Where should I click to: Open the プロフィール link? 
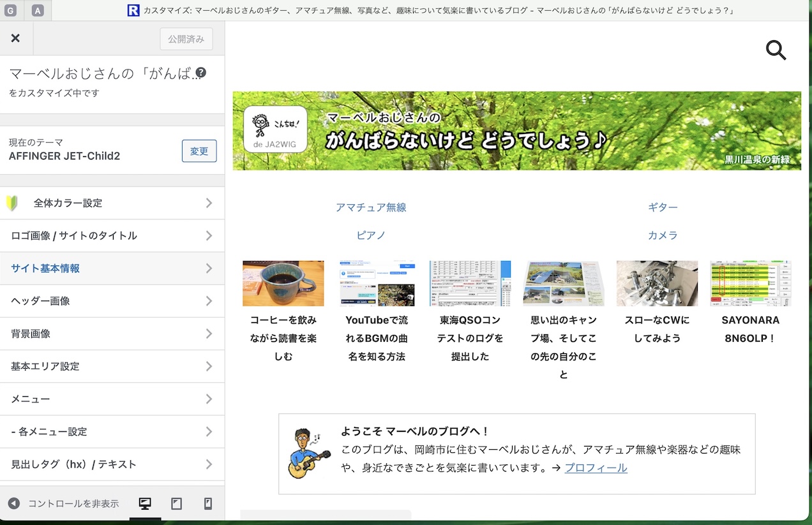coord(596,468)
